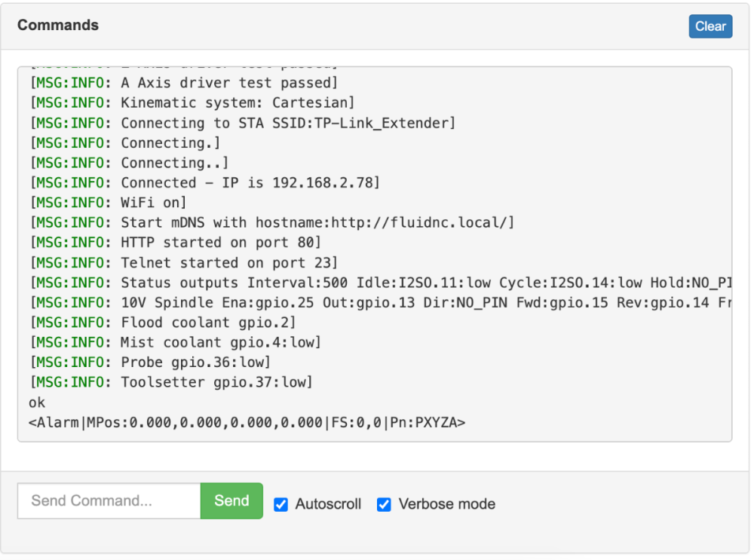Click the fluidnc.local mDNS hostname line
This screenshot has width=754, height=560.
tap(272, 222)
